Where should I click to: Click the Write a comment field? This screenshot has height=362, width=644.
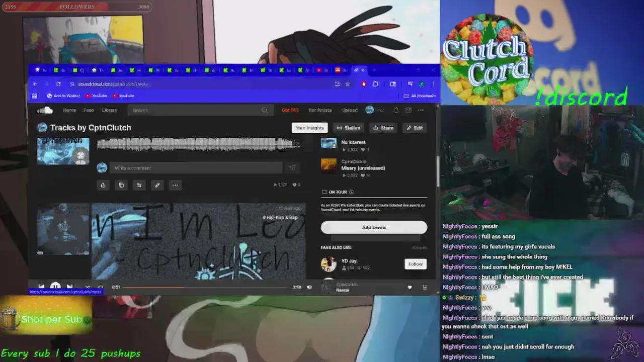(196, 168)
